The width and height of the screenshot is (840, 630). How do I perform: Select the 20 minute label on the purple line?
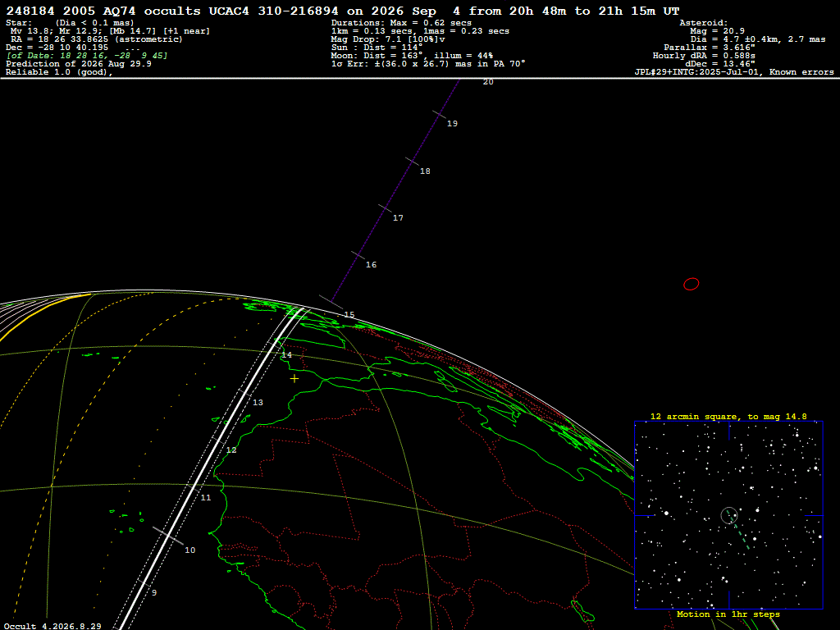tap(488, 82)
